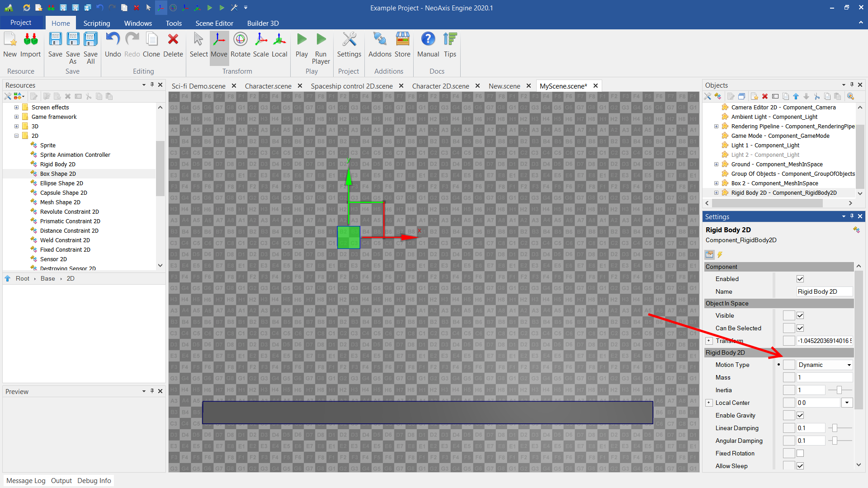868x488 pixels.
Task: Toggle the Enable Gravity checkbox
Action: point(800,415)
